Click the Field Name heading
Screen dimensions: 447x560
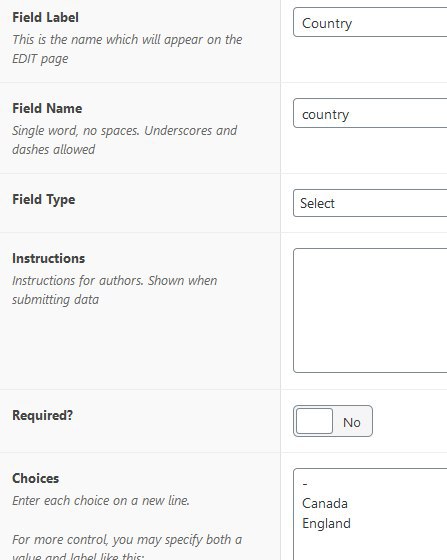click(47, 108)
